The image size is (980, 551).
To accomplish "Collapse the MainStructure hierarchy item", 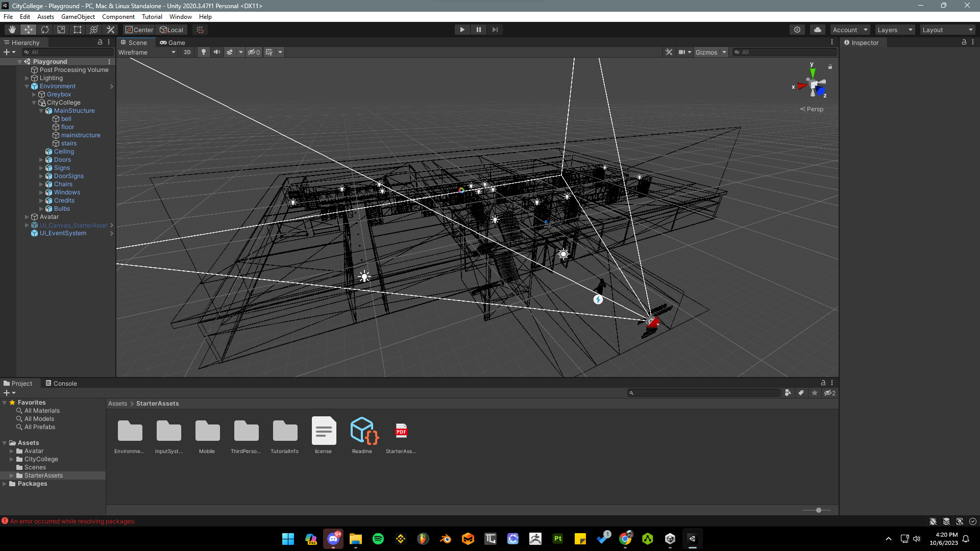I will [x=41, y=110].
